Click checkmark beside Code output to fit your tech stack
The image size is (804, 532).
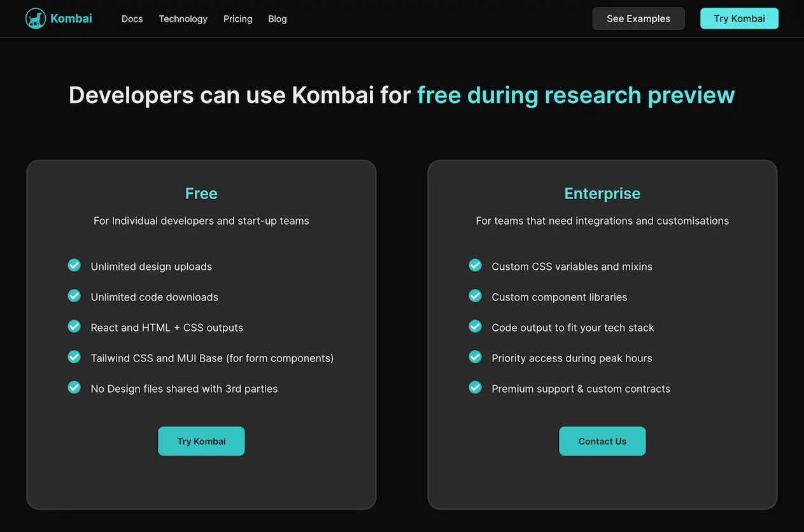[x=475, y=326]
